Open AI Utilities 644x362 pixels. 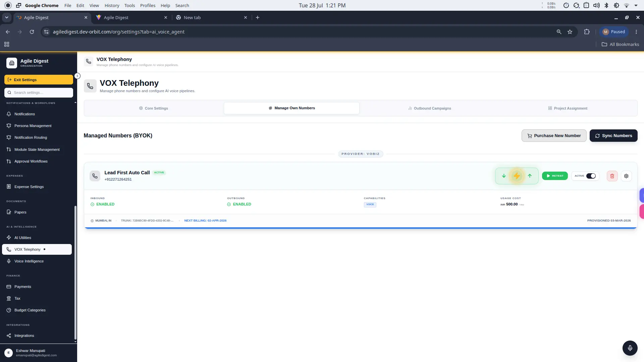pos(37,238)
